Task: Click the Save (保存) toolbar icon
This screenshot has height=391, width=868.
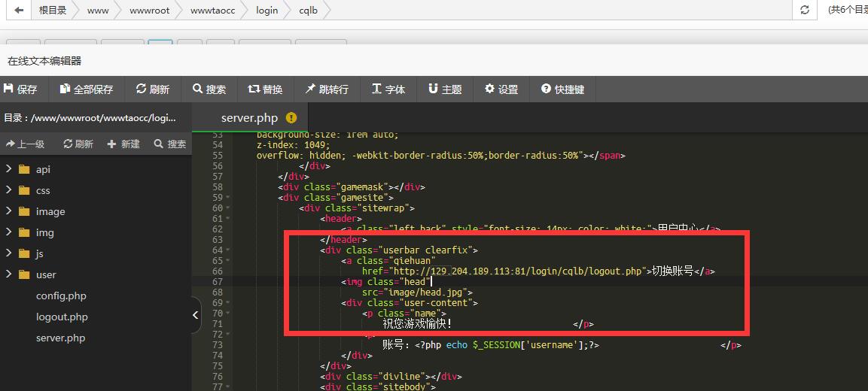Action: (20, 89)
